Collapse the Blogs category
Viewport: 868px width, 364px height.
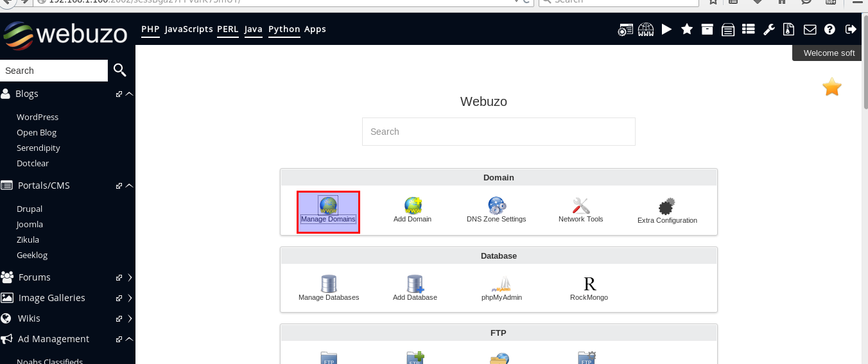pyautogui.click(x=130, y=94)
